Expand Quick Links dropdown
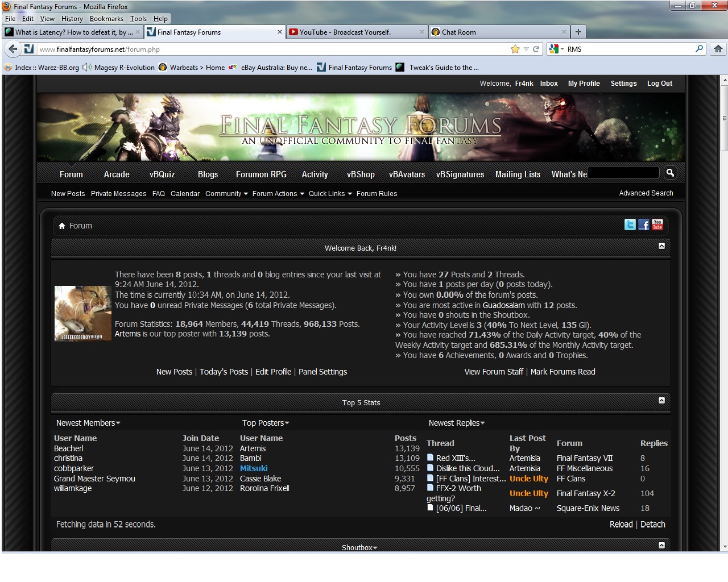 pos(330,194)
